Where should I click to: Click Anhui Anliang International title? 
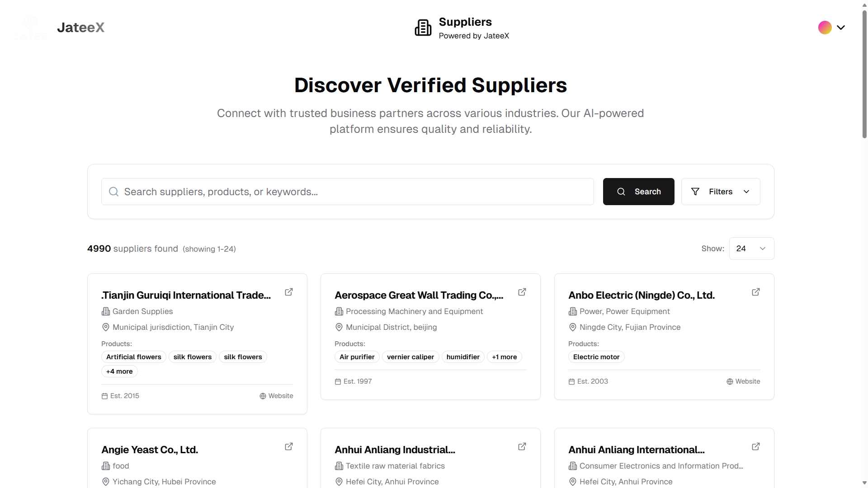pyautogui.click(x=636, y=450)
